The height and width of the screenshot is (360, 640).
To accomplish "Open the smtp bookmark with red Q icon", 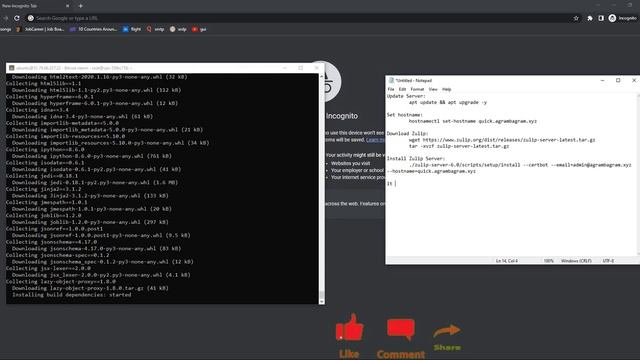I will [155, 29].
